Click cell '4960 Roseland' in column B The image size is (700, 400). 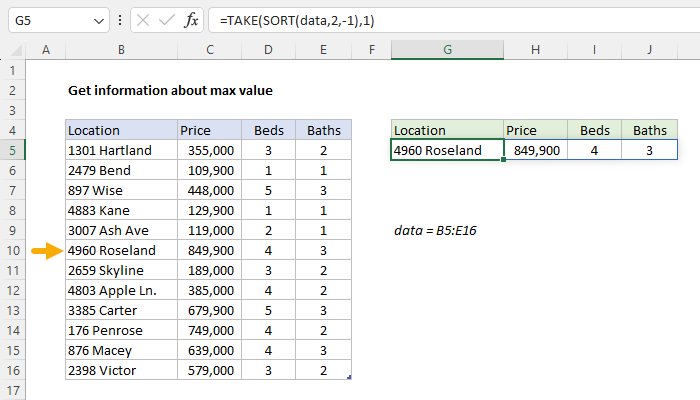click(121, 250)
